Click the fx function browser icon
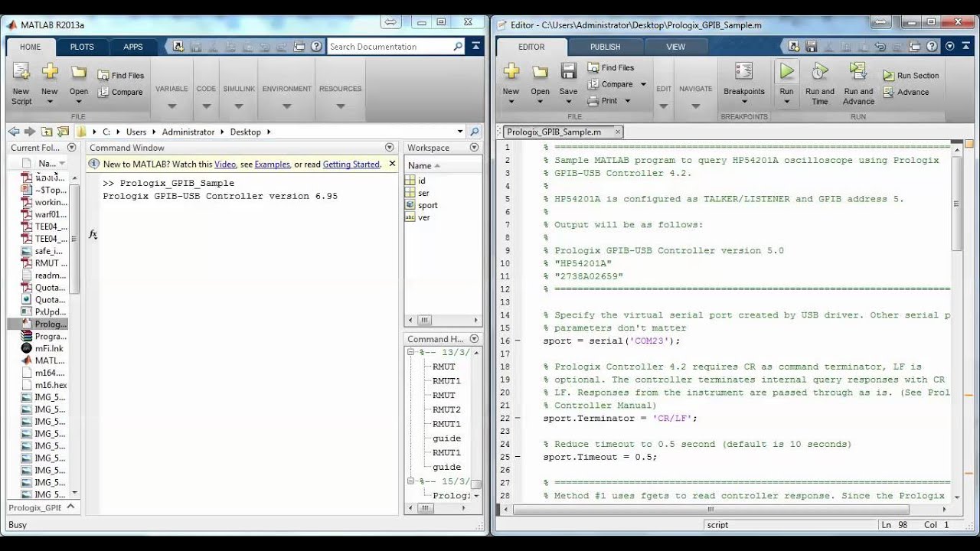 point(93,234)
